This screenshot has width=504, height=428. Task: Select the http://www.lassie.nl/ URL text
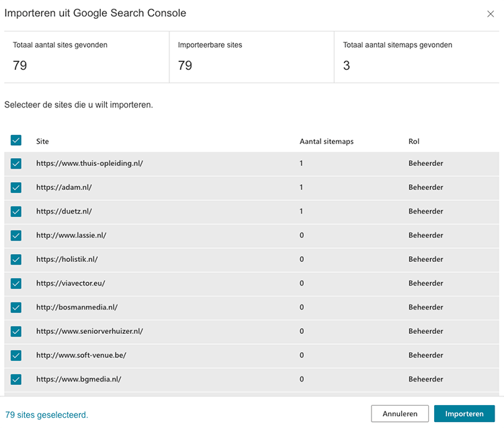71,235
